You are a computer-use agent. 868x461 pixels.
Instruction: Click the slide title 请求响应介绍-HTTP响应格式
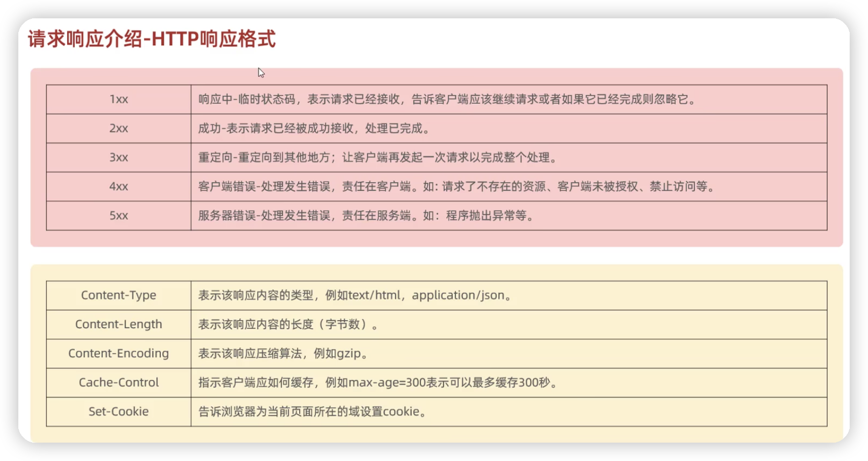pos(152,39)
